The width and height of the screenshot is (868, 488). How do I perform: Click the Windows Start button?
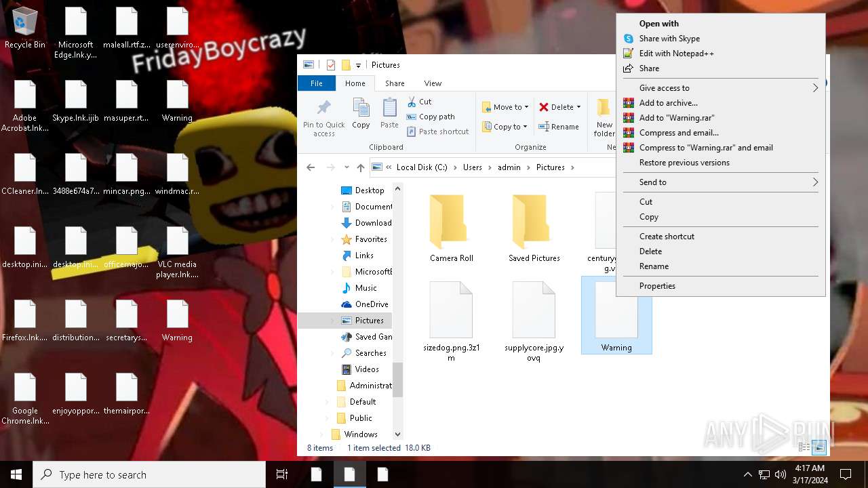[16, 474]
